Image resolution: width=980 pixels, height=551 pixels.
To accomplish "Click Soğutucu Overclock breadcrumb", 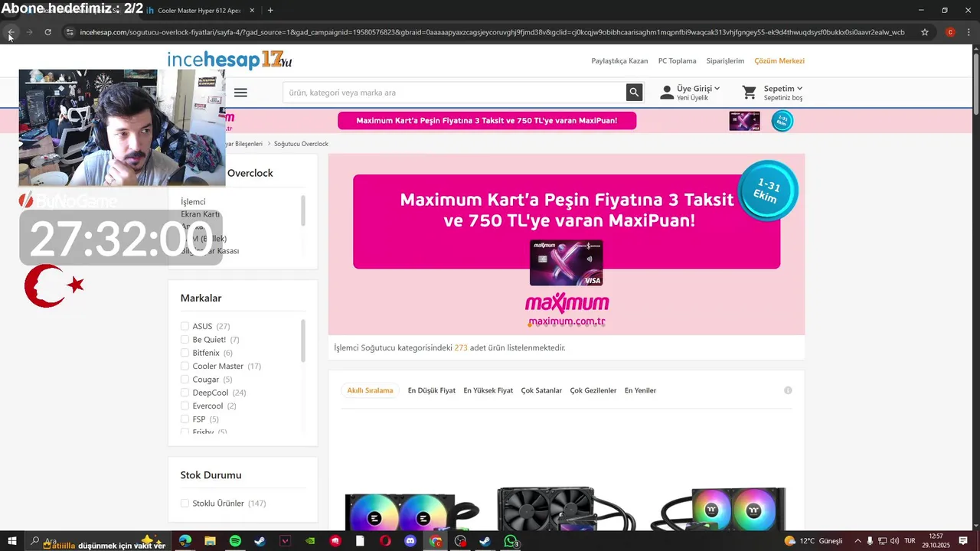I will 301,144.
